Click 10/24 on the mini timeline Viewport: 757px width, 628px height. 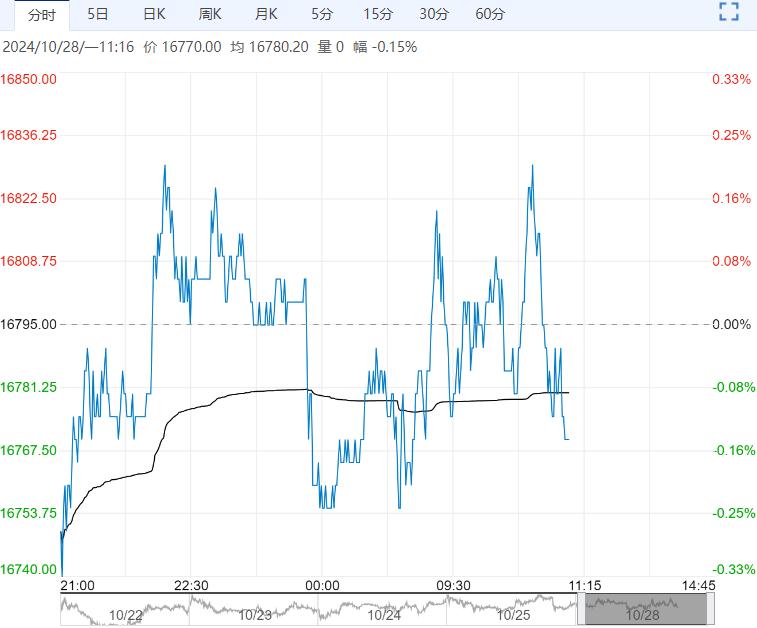point(385,615)
